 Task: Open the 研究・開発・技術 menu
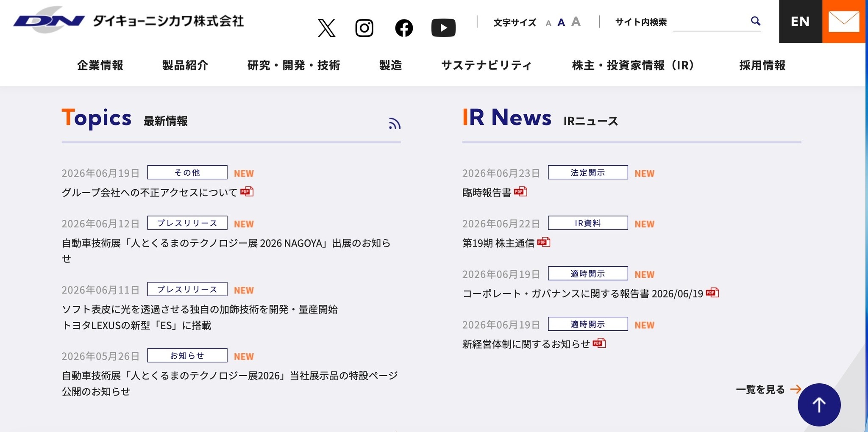294,65
